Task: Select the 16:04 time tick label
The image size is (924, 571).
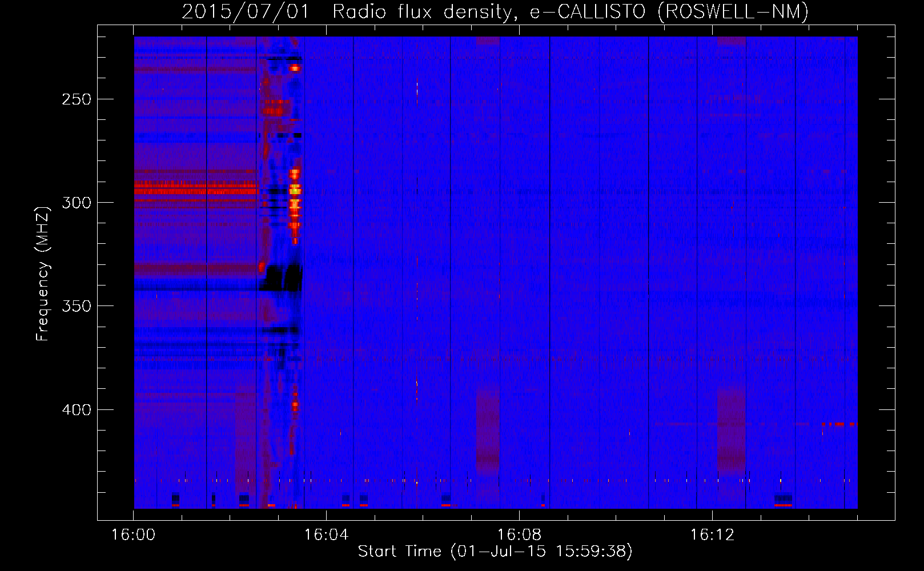Action: (327, 534)
